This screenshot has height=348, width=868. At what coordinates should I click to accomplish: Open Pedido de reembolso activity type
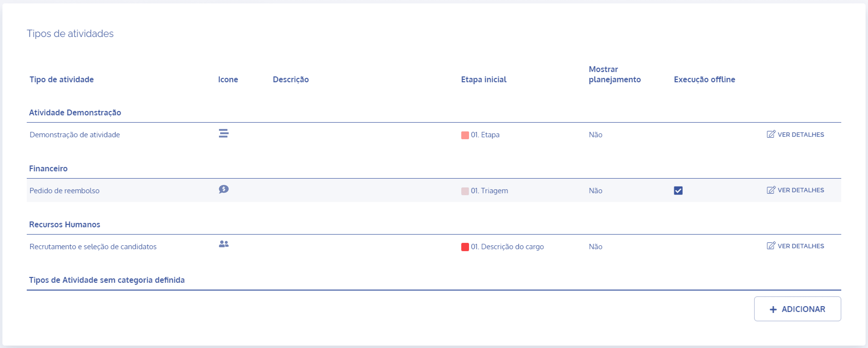[64, 191]
